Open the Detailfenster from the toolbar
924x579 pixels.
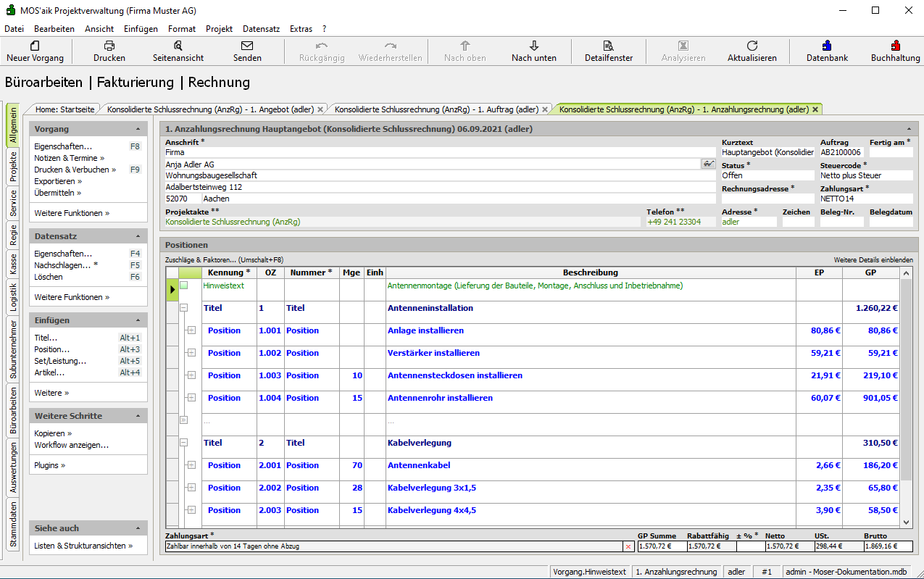[608, 46]
